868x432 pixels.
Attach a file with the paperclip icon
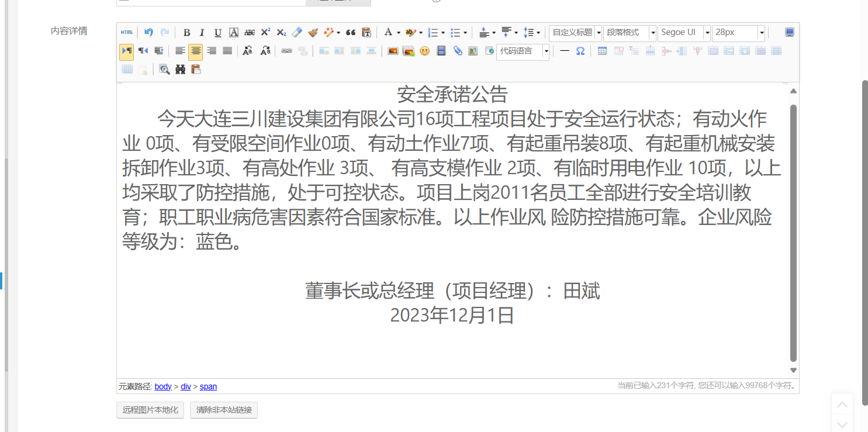pyautogui.click(x=458, y=51)
